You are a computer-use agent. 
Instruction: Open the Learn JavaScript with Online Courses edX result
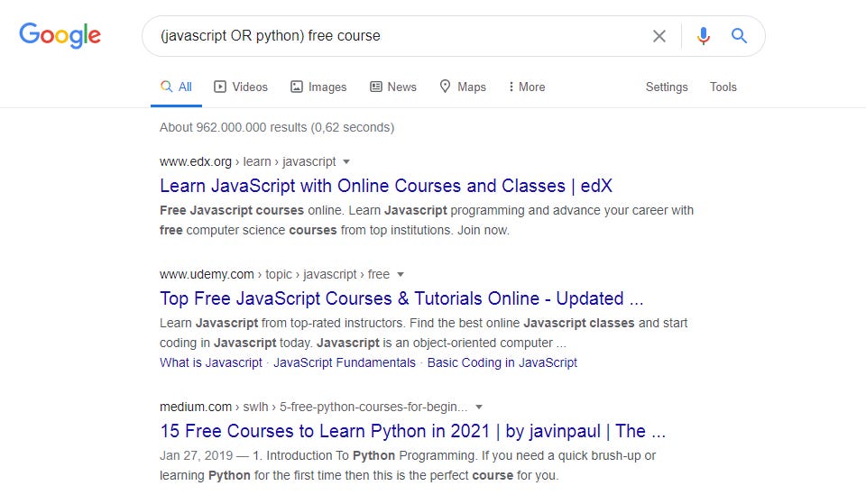tap(386, 186)
